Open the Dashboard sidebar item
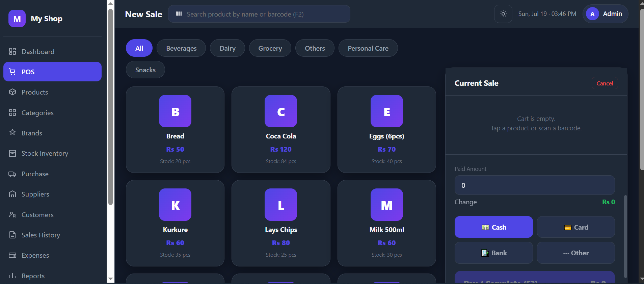Image resolution: width=644 pixels, height=284 pixels. pos(52,51)
